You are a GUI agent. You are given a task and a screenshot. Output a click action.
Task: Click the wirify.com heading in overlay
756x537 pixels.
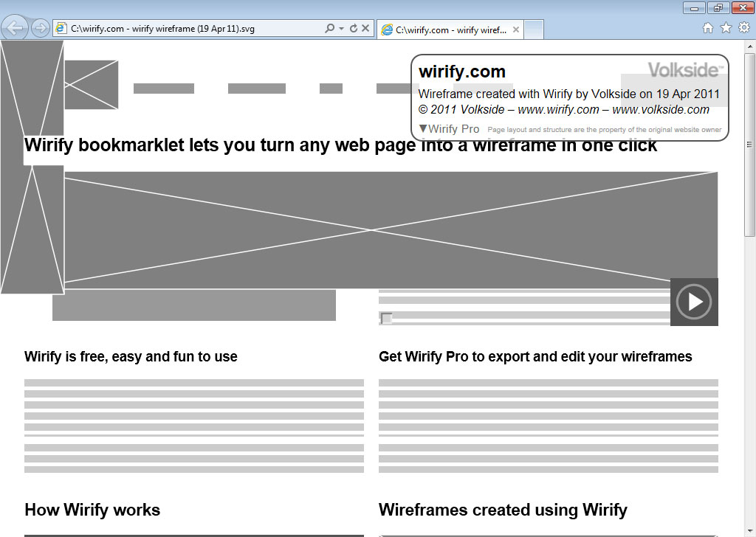462,72
